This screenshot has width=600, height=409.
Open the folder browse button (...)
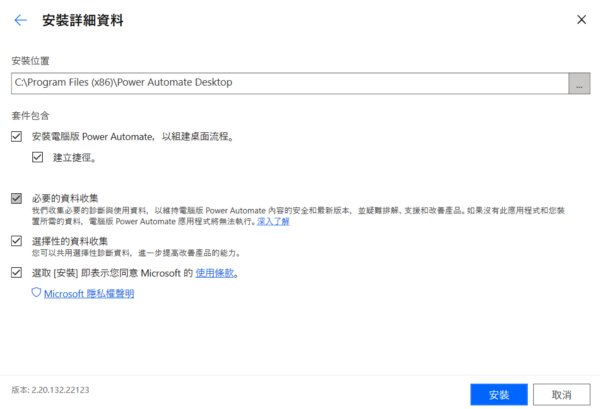click(x=579, y=83)
